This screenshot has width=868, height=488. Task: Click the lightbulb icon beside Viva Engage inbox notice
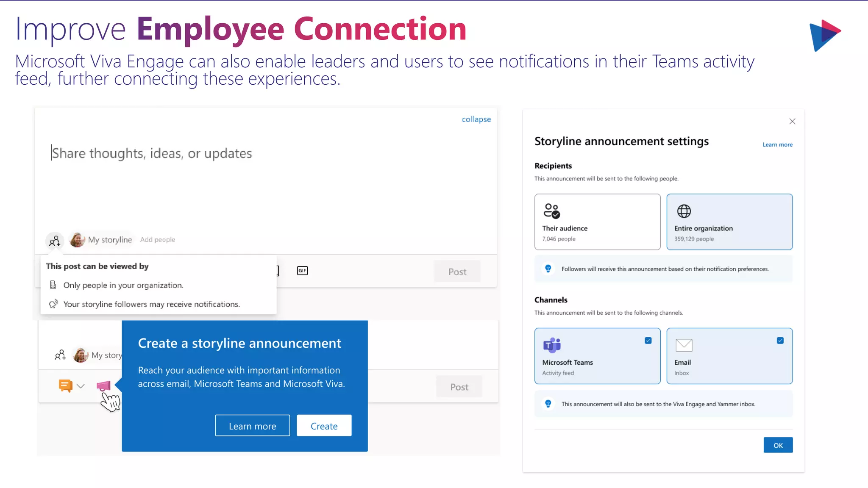click(x=548, y=404)
